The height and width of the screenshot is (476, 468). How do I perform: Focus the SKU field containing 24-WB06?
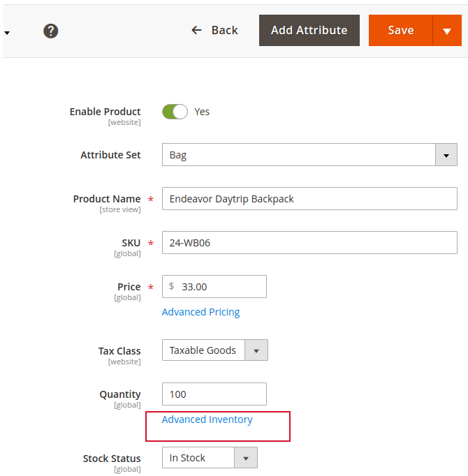(309, 243)
